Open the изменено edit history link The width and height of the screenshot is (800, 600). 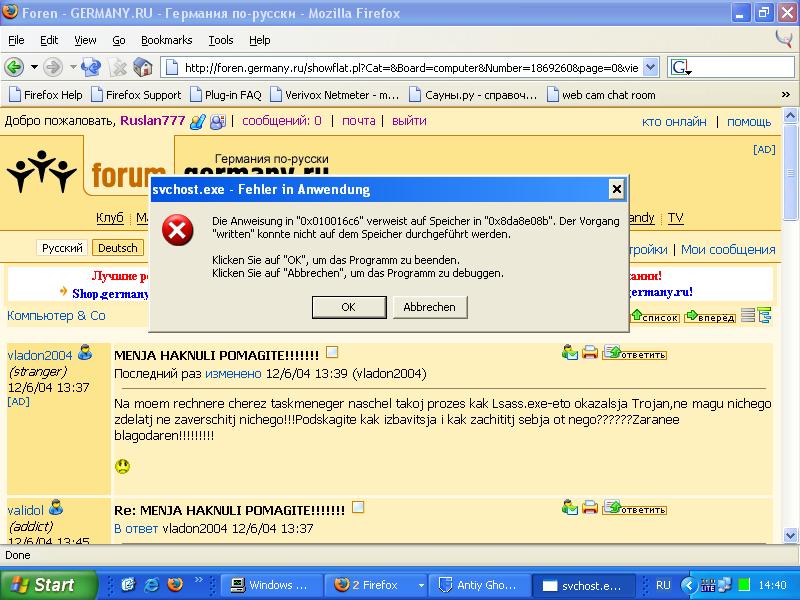233,374
